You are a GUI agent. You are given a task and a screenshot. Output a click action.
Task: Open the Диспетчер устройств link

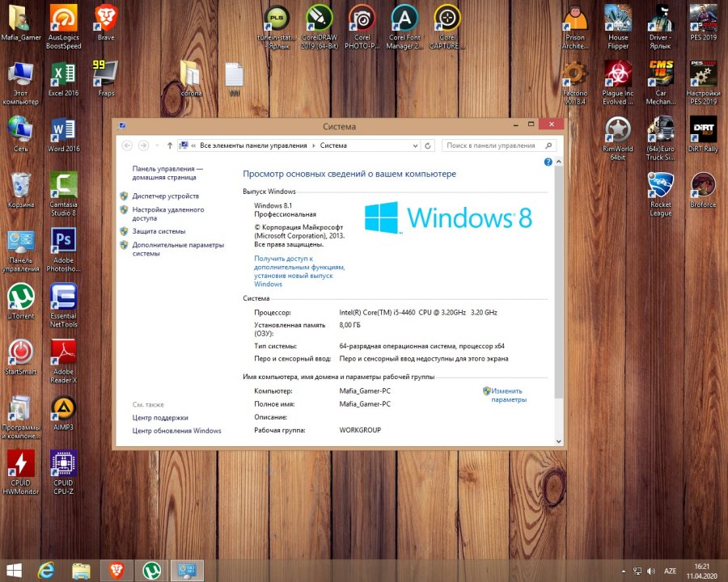pos(165,196)
